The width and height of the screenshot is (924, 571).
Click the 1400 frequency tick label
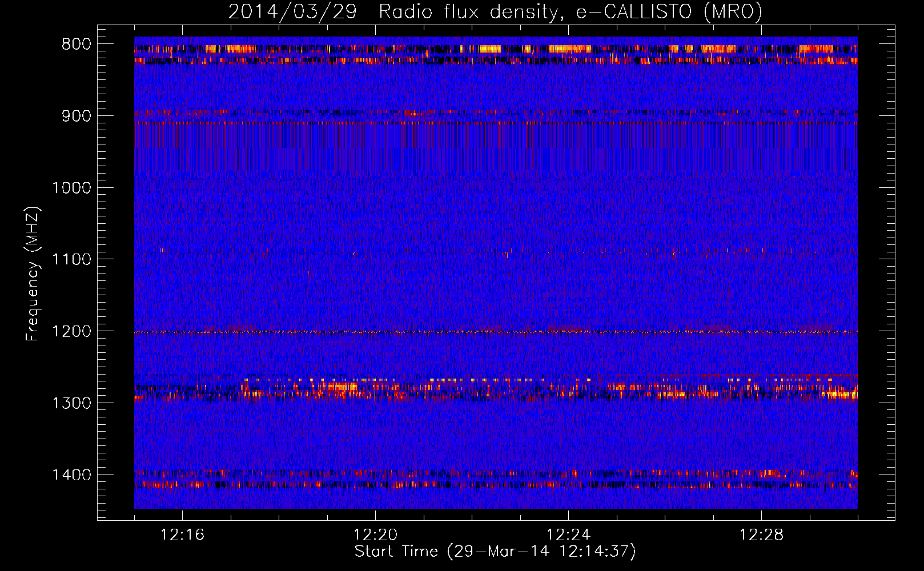71,475
